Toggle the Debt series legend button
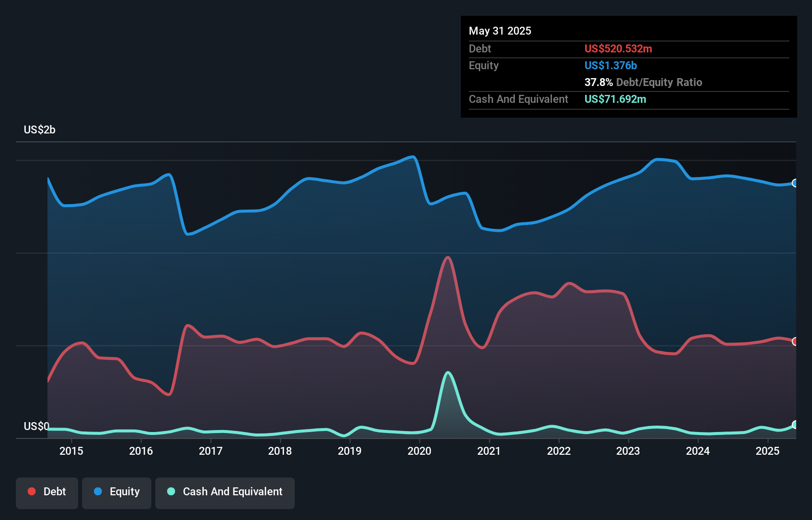Screen dimensions: 812x520 point(47,493)
